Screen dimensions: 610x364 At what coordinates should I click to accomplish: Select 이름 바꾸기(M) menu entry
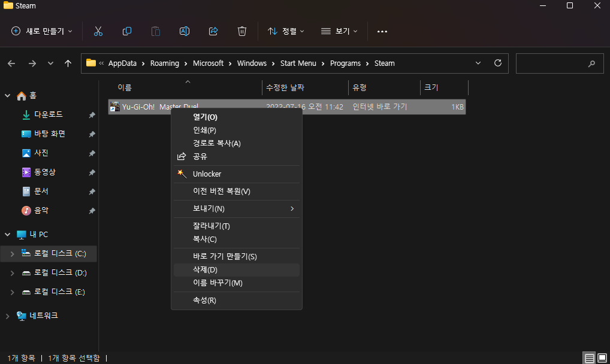[237, 283]
